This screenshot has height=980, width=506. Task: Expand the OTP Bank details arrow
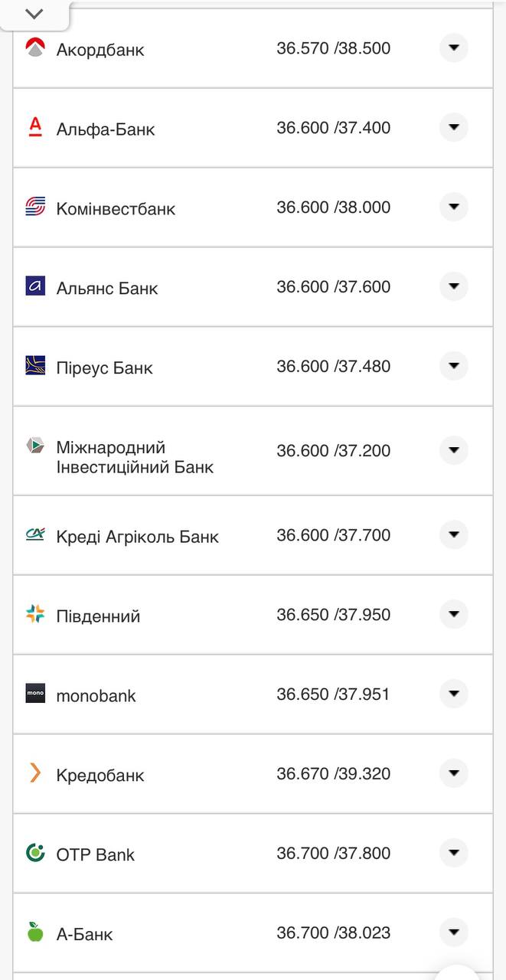pyautogui.click(x=453, y=852)
